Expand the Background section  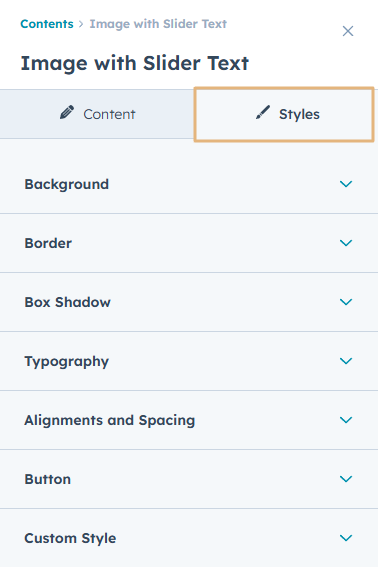pos(189,184)
